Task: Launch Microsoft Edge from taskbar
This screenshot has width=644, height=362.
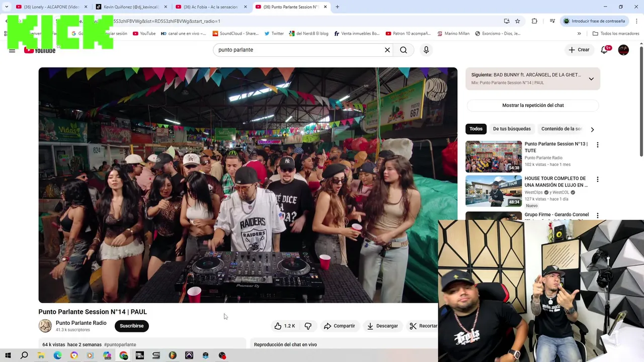Action: tap(57, 355)
